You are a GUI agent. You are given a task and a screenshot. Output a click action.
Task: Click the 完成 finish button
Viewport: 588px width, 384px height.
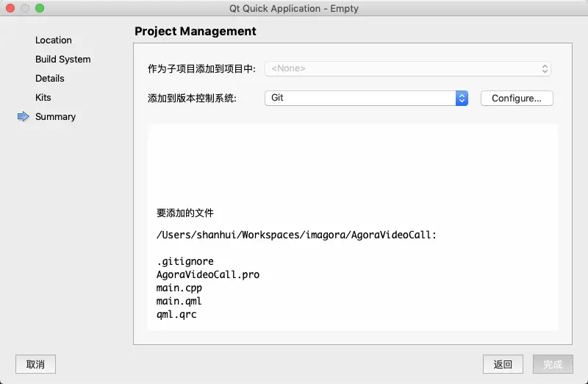(x=553, y=364)
